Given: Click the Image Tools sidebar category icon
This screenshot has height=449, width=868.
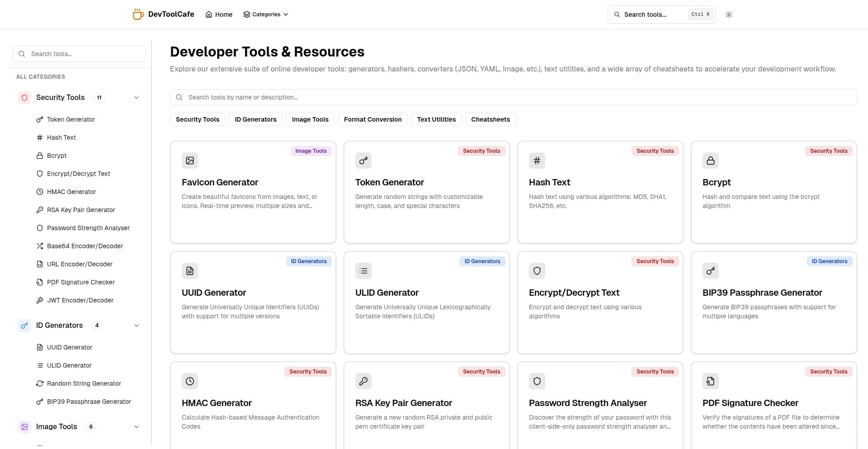Looking at the screenshot, I should (x=24, y=427).
